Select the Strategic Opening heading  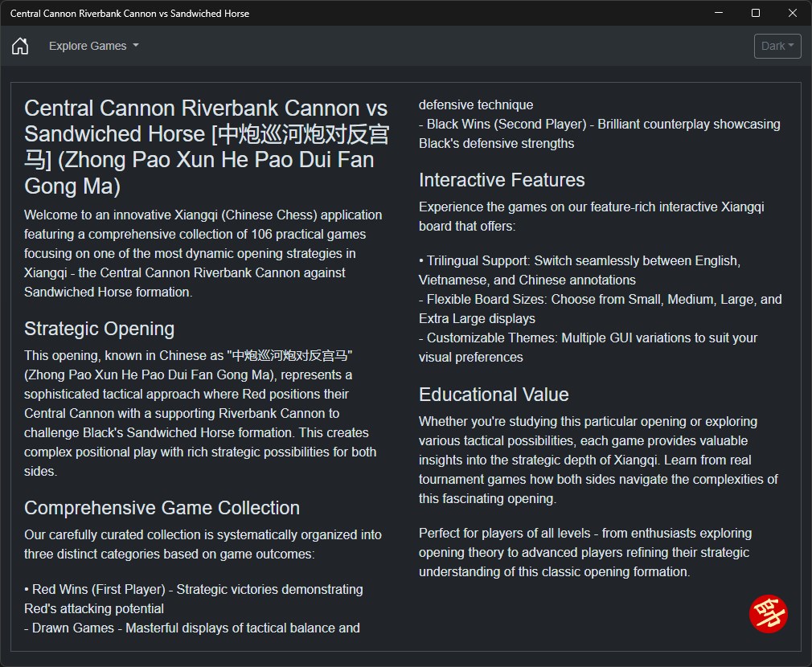[x=99, y=329]
